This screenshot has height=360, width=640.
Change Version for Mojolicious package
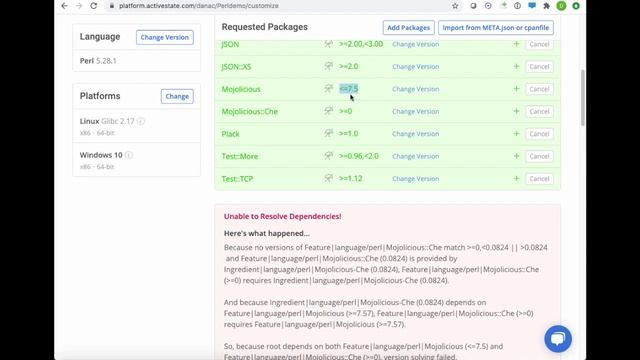416,89
